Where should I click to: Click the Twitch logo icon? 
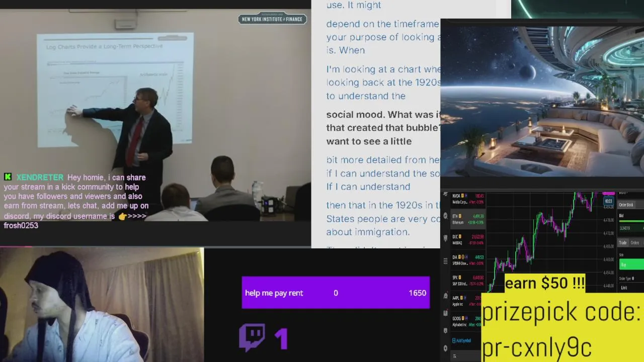(252, 337)
